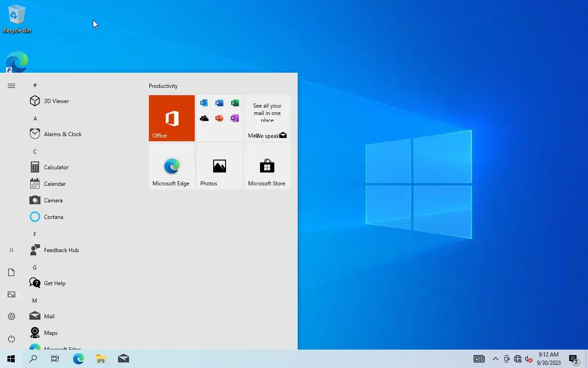Open the Microsoft Store tile
The width and height of the screenshot is (588, 368).
tap(267, 166)
